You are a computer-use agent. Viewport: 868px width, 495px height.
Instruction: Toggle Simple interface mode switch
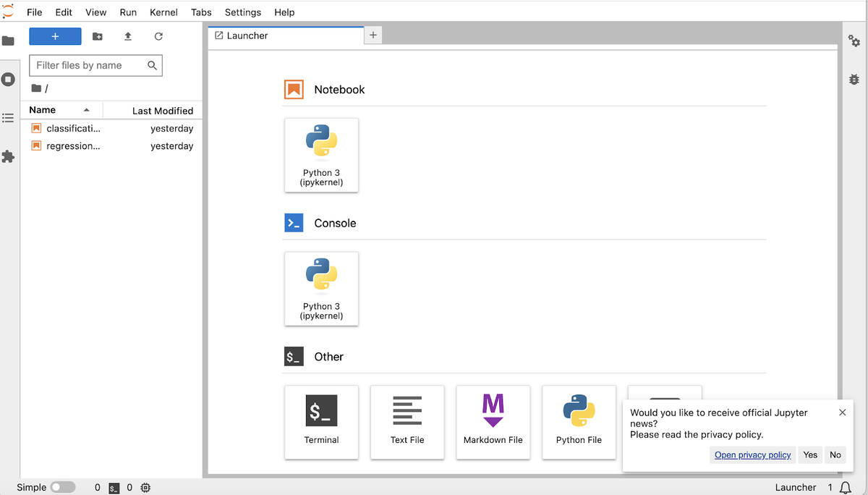63,488
